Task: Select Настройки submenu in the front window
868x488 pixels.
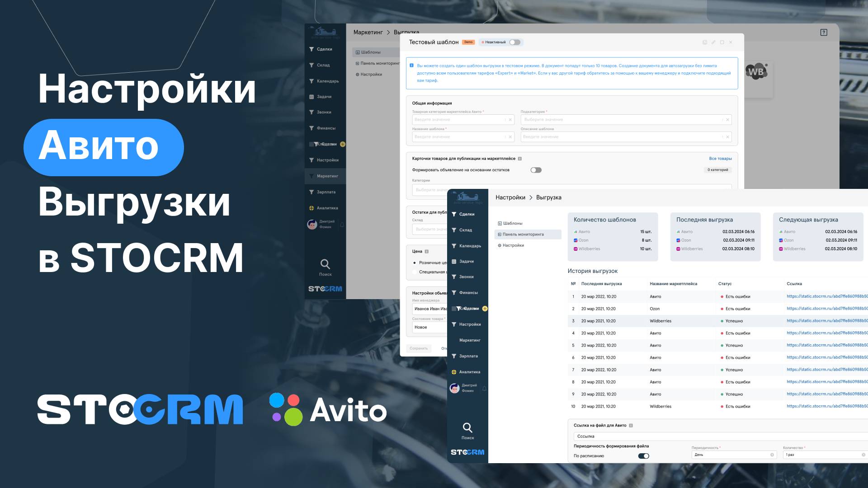Action: pos(510,245)
